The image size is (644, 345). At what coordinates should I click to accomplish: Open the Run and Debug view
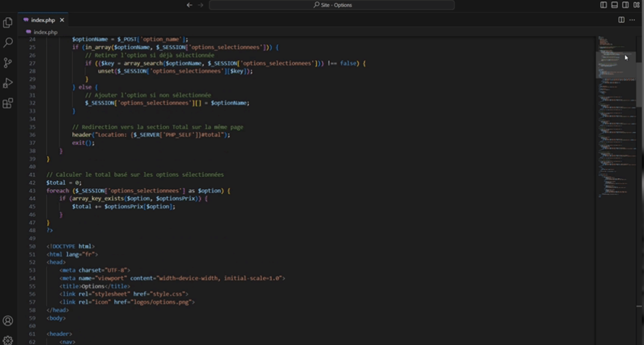coord(8,83)
